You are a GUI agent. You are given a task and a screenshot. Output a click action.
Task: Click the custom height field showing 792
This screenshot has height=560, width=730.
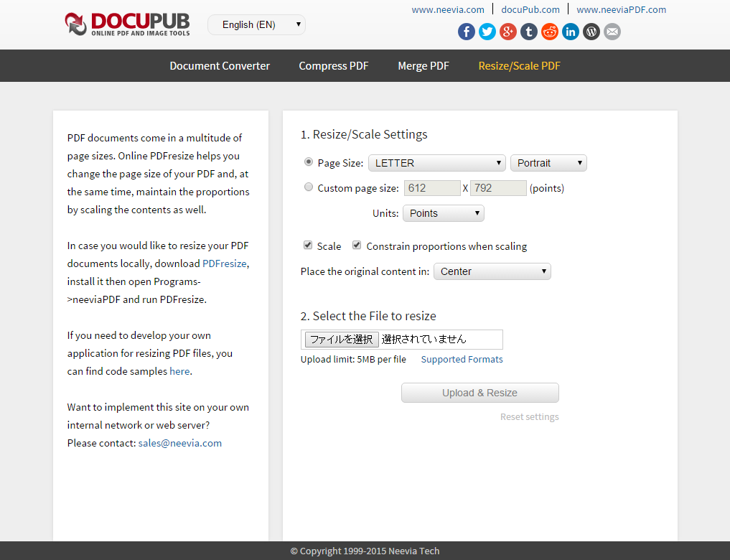[x=498, y=188]
